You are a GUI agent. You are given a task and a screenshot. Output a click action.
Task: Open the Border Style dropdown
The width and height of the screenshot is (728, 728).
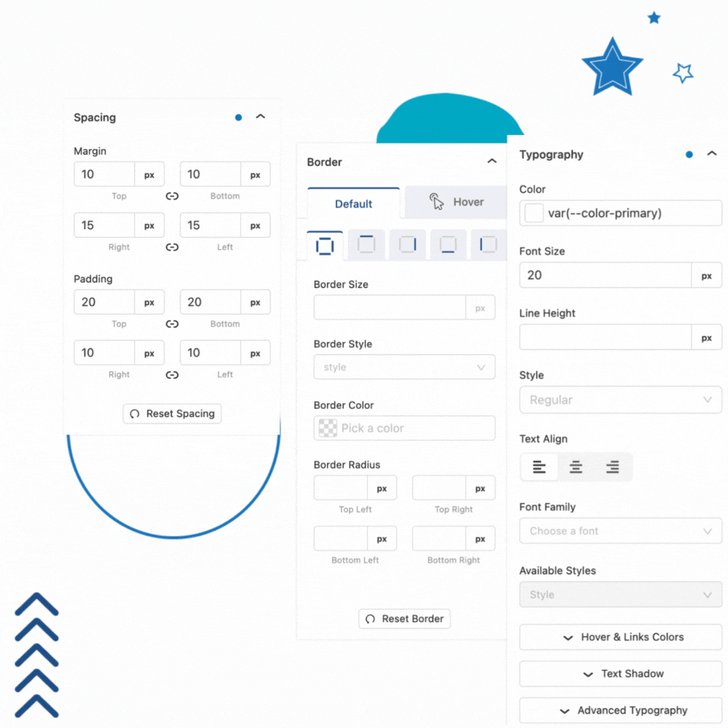(x=404, y=367)
